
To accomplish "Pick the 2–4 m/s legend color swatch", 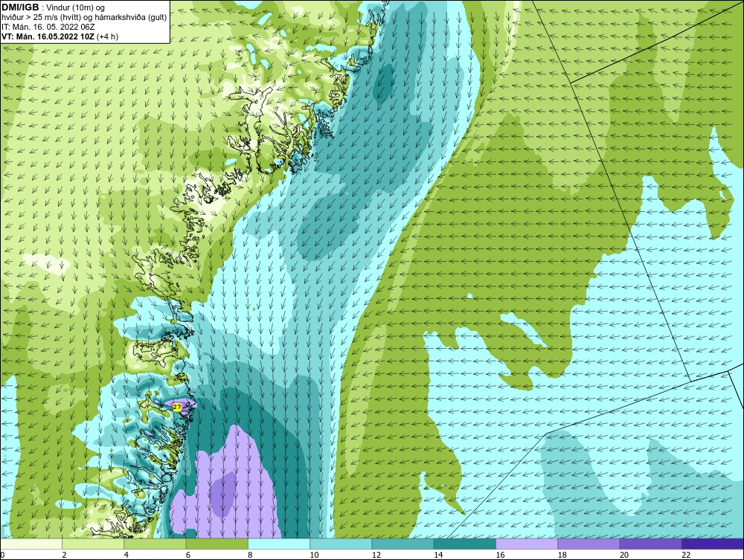I will [93, 544].
